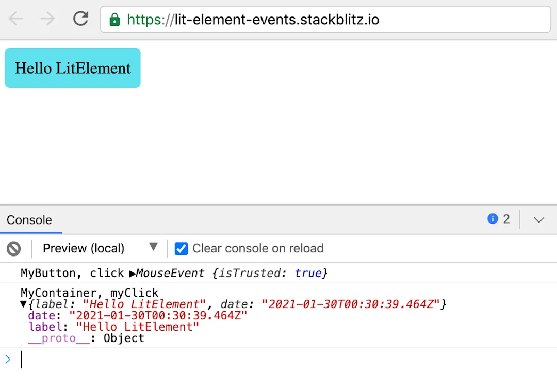557x392 pixels.
Task: Open the Preview (local) context dropdown
Action: [154, 248]
